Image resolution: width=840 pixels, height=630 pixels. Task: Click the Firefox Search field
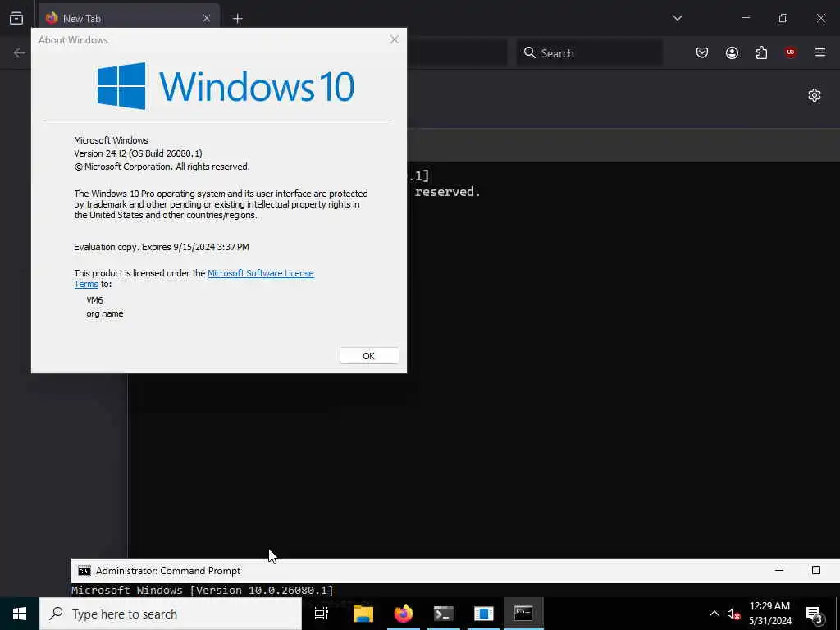[x=589, y=53]
